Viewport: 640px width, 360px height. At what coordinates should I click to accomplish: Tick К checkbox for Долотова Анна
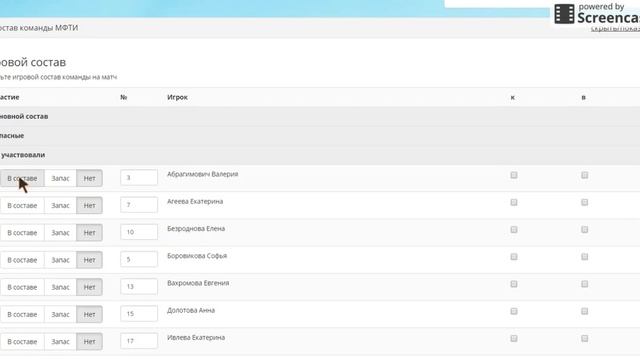[514, 311]
